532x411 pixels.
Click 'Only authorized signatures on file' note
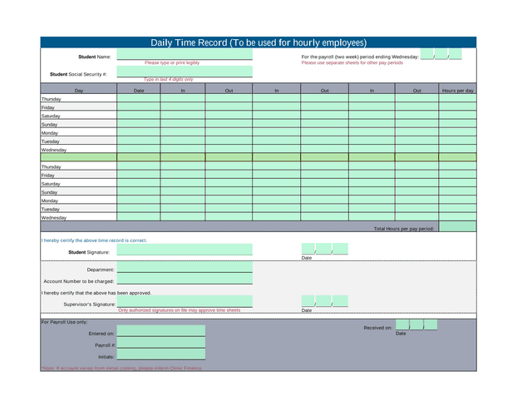coord(180,310)
